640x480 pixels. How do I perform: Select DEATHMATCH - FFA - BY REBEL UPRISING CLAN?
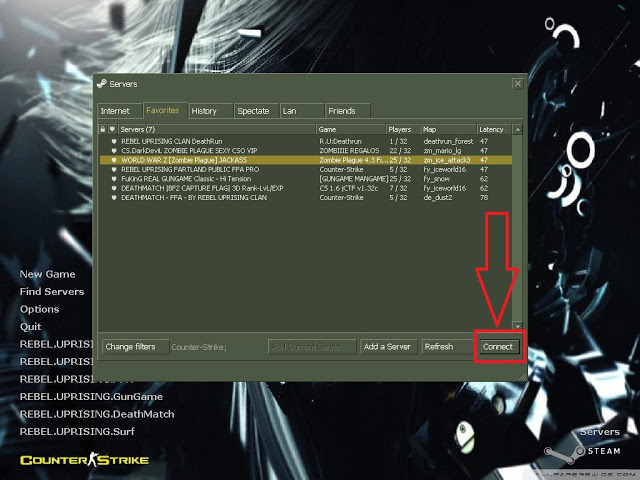point(305,198)
